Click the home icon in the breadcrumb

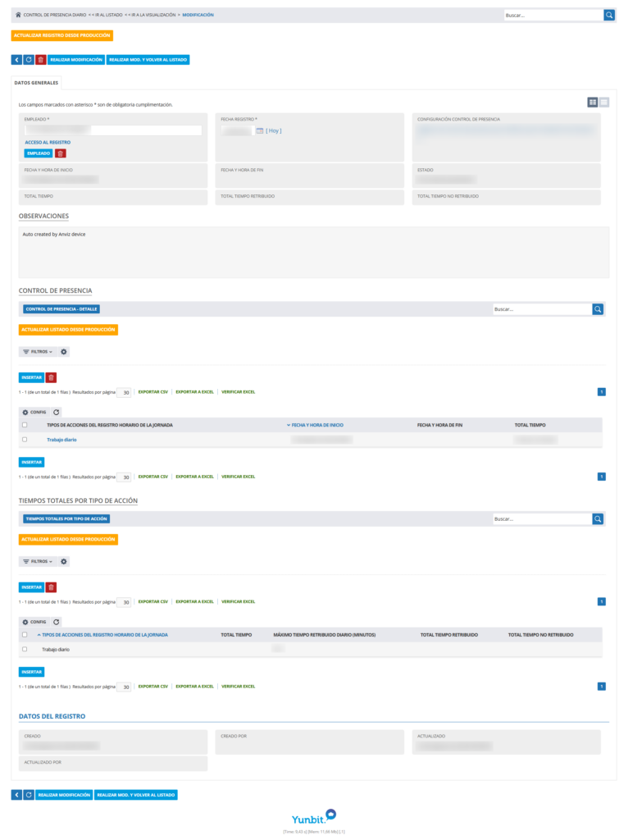(x=18, y=15)
